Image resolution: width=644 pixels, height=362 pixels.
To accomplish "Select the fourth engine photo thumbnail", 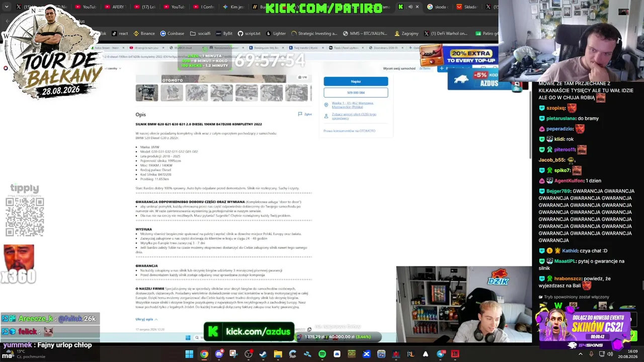I will pos(221,93).
